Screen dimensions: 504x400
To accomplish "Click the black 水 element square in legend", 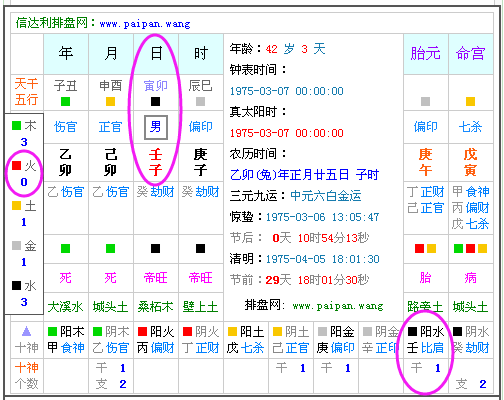I will click(16, 285).
